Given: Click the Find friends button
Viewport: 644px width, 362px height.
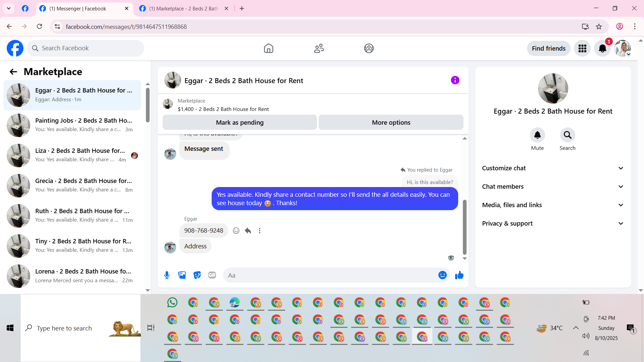Looking at the screenshot, I should click(548, 49).
